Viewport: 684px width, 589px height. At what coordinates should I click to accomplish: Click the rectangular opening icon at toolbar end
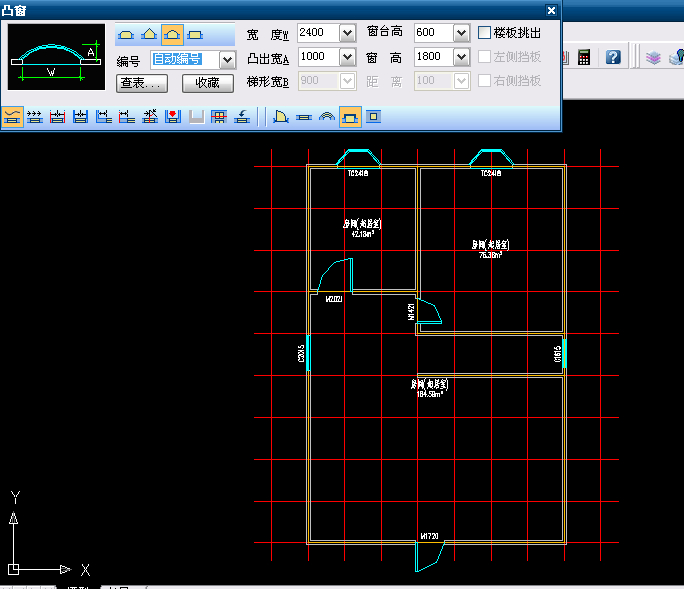(373, 117)
